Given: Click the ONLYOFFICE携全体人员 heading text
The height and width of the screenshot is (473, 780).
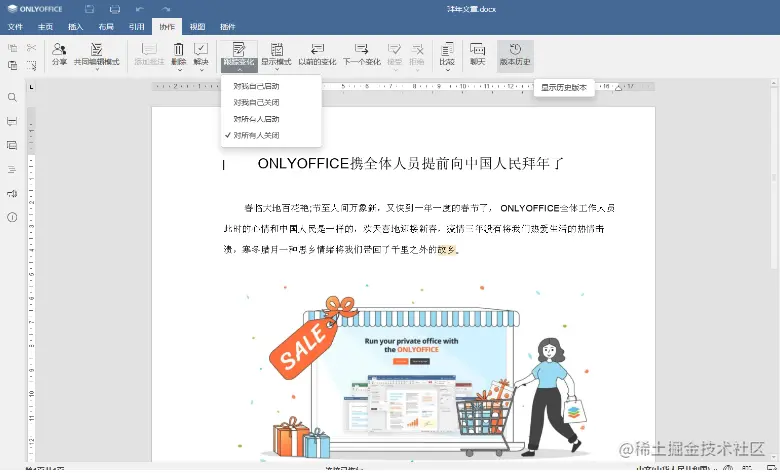Looking at the screenshot, I should click(x=410, y=163).
